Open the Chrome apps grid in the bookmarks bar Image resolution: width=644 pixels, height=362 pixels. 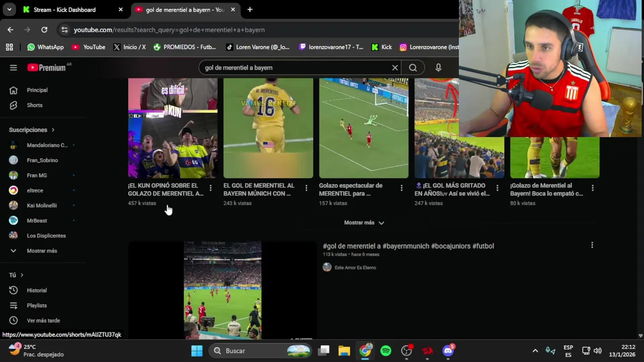9,47
